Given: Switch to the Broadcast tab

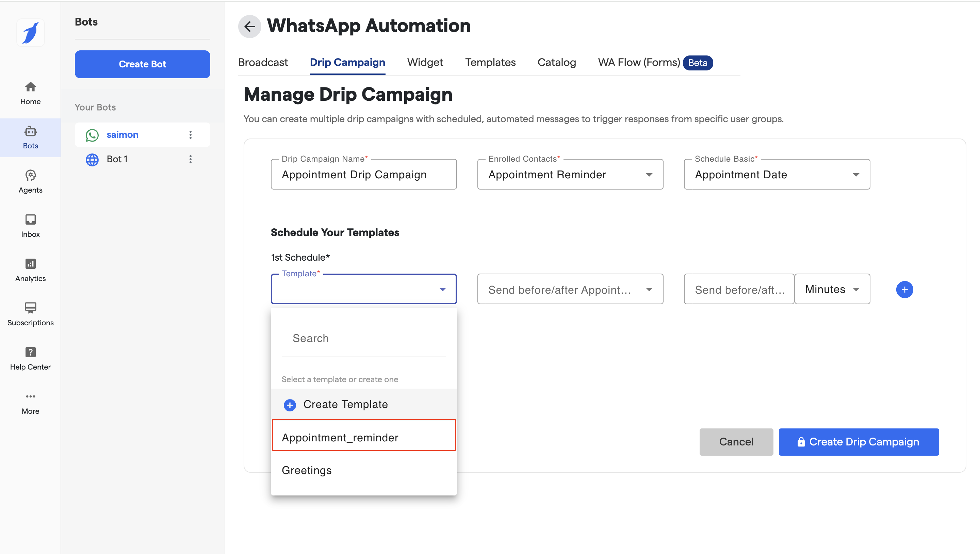Looking at the screenshot, I should (263, 62).
